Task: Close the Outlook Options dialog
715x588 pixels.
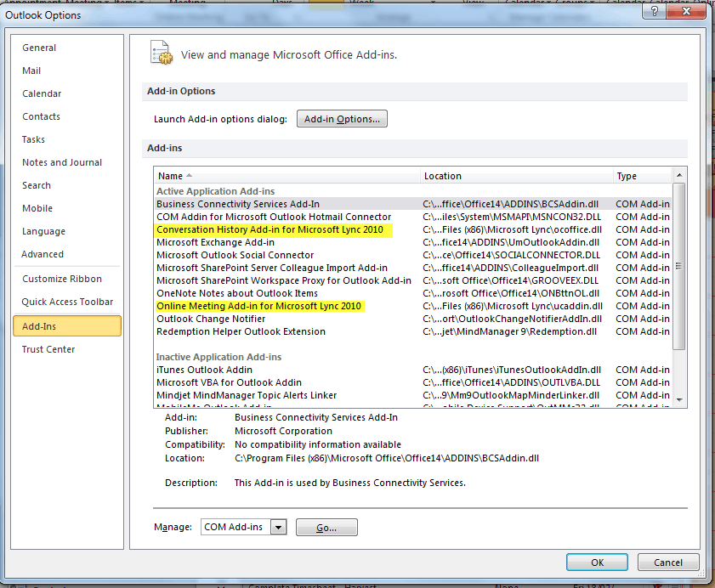Action: (x=686, y=11)
